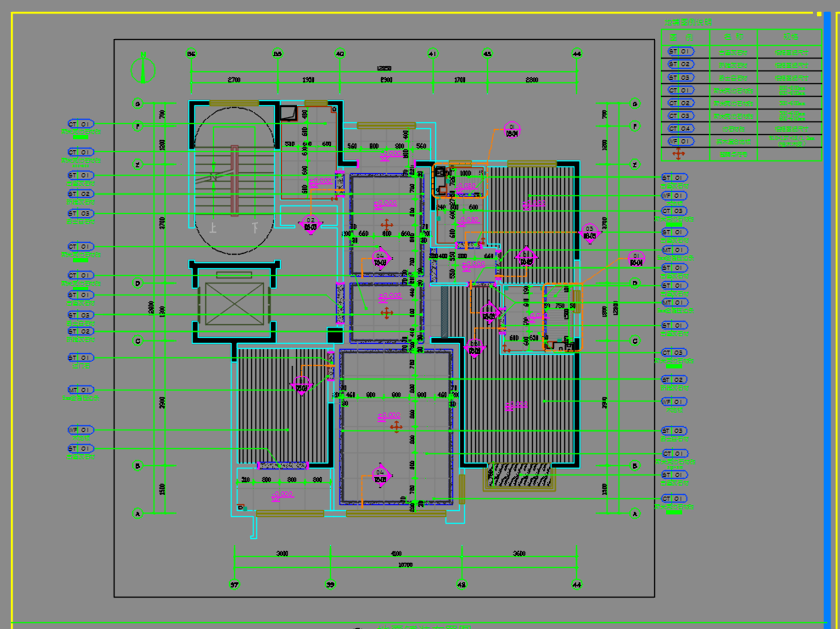This screenshot has width=840, height=629.
Task: Select the ST 02 callout tag in right margin
Action: (674, 379)
